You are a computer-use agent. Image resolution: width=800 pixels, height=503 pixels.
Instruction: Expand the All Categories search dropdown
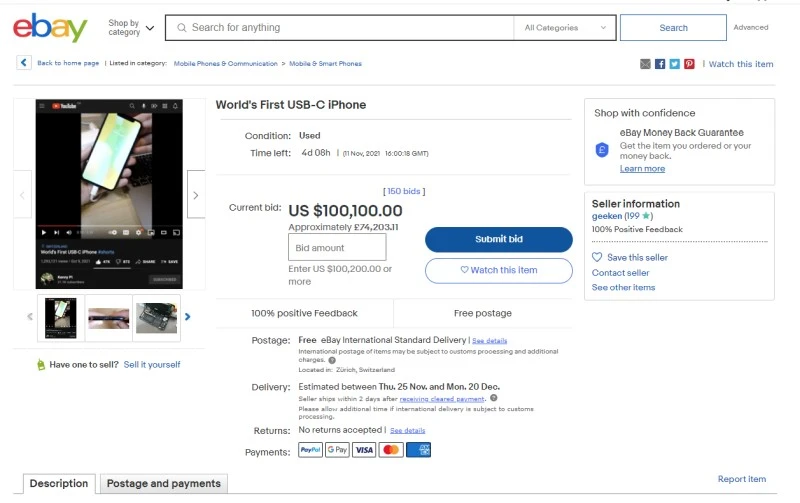(x=563, y=28)
